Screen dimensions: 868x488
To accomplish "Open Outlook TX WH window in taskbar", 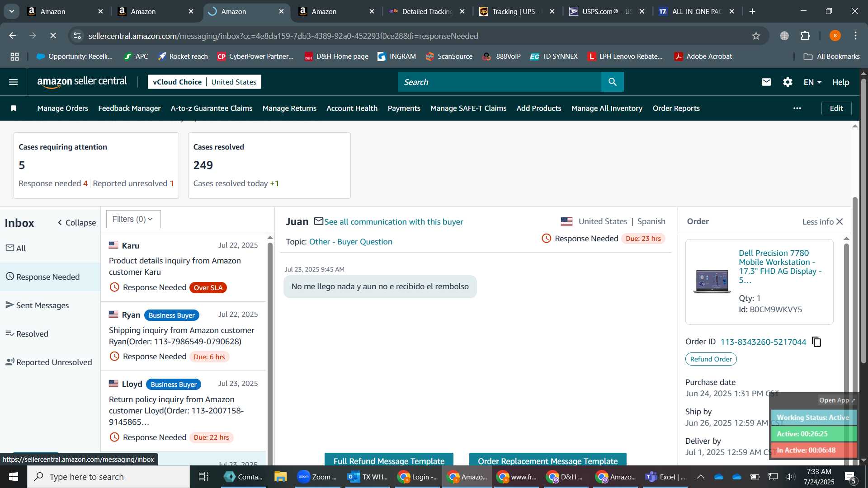I will coord(368,477).
